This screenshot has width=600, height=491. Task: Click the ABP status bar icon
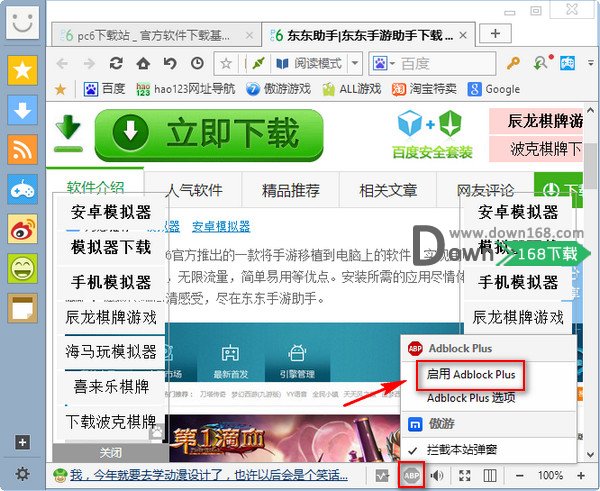(412, 475)
